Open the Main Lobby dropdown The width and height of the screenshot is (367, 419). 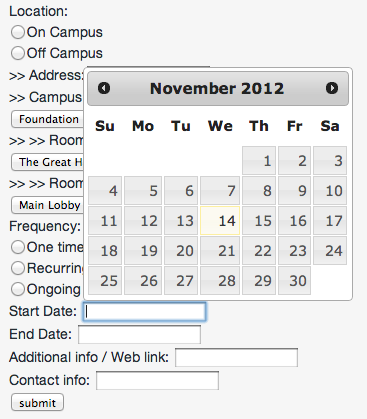click(x=47, y=205)
